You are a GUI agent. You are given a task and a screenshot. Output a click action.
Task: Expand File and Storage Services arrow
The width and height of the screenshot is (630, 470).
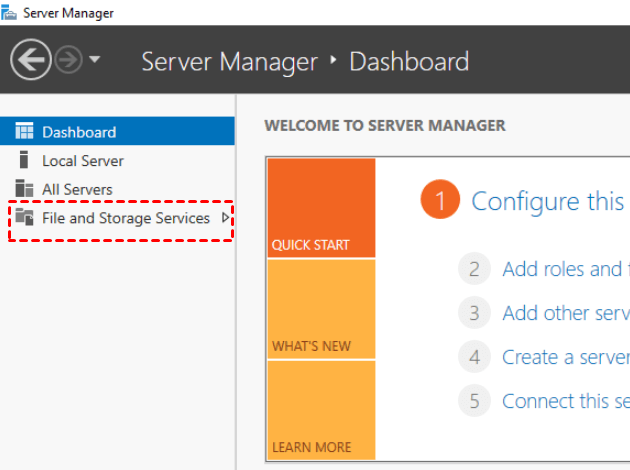coord(226,218)
